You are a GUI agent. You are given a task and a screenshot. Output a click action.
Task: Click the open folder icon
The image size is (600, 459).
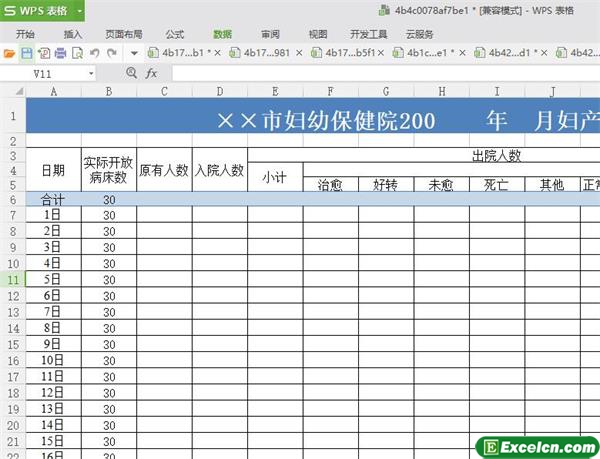pos(9,53)
